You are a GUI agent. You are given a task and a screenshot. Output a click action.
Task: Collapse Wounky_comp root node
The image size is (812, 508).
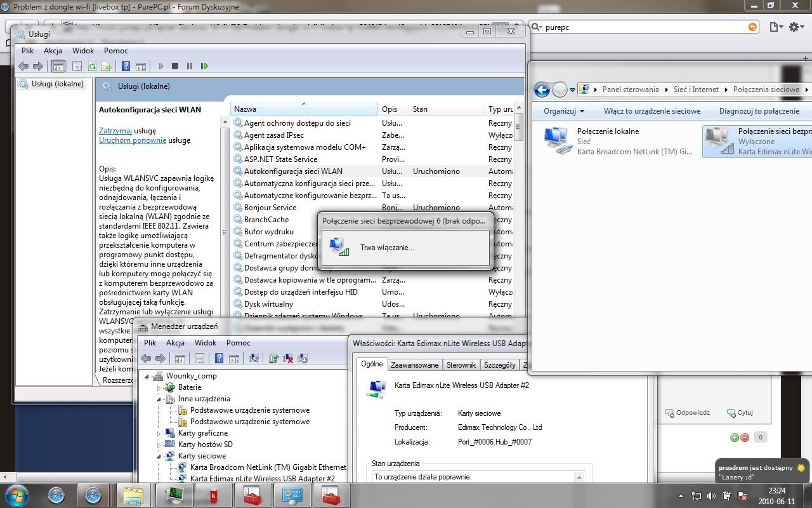coord(147,376)
